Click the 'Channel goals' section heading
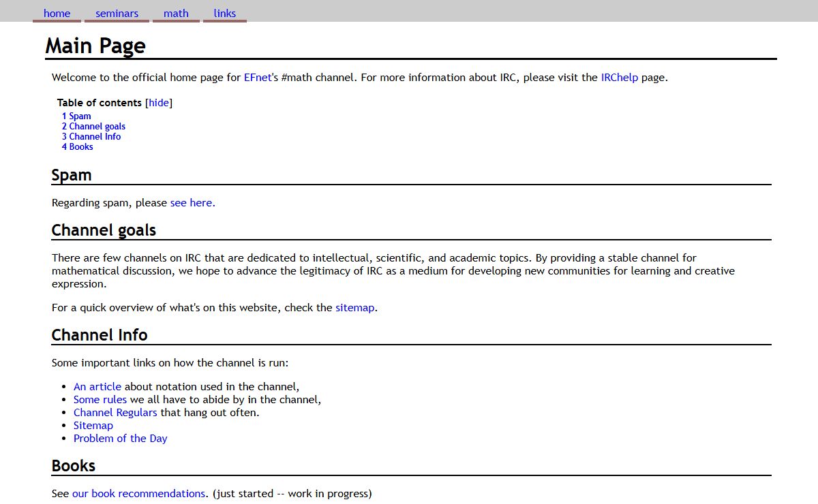The image size is (818, 504). click(x=104, y=230)
